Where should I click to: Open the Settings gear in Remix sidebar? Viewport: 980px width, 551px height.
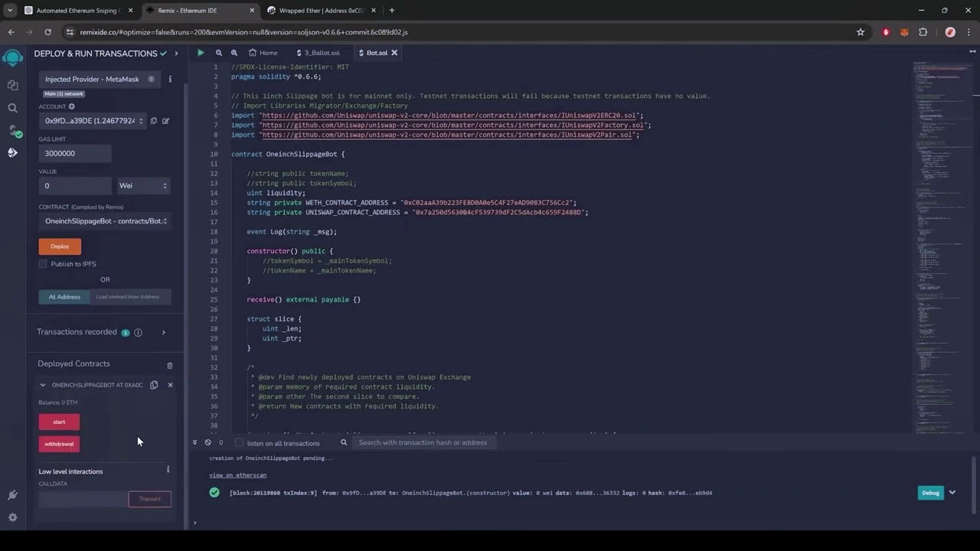point(12,517)
